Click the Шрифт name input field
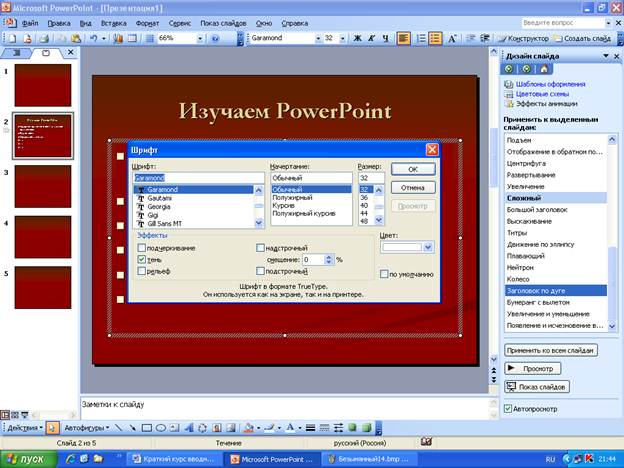Image resolution: width=624 pixels, height=468 pixels. (x=198, y=178)
